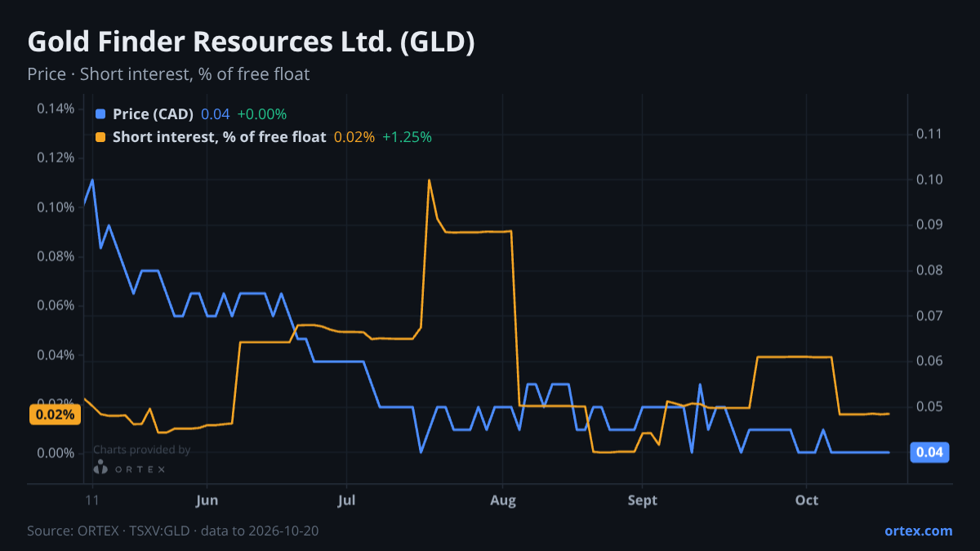Click the +1.25% short interest change value
Image resolution: width=980 pixels, height=551 pixels.
(x=407, y=137)
